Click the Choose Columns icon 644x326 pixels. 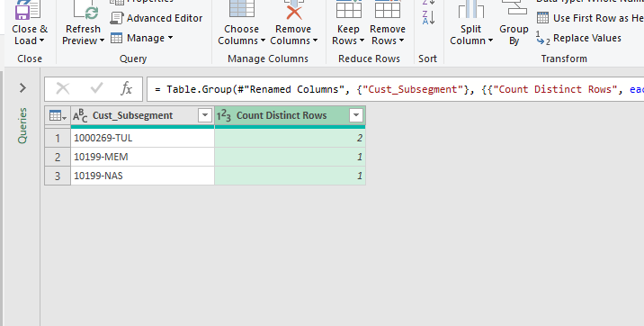point(242,9)
